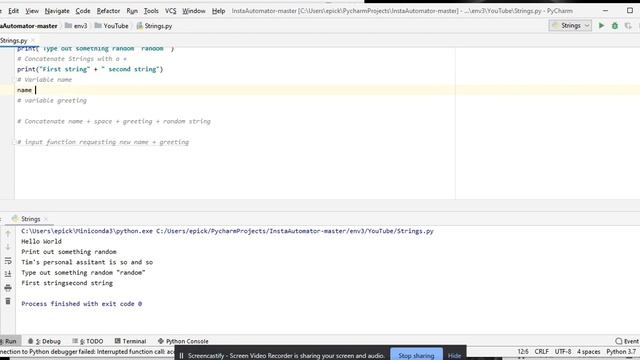Click 'Print out something random' console line
Image resolution: width=640 pixels, height=360 pixels.
click(x=69, y=252)
